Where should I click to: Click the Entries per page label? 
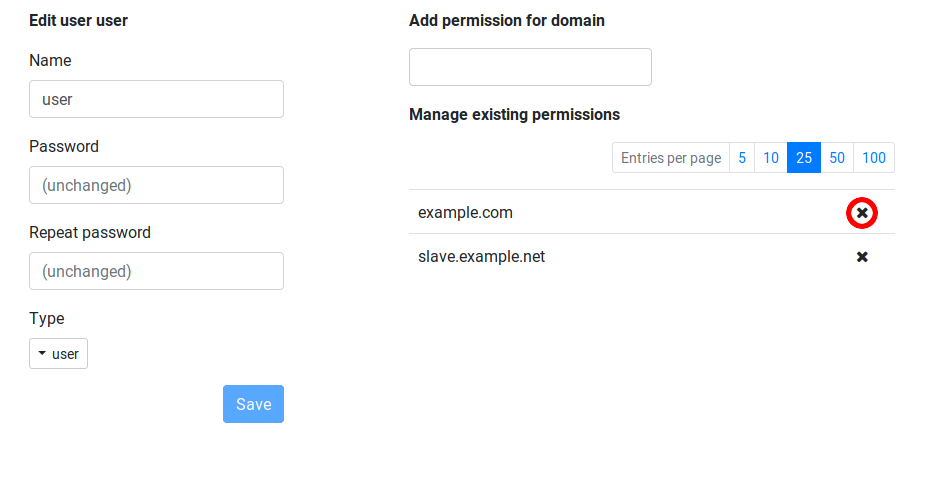[x=671, y=158]
